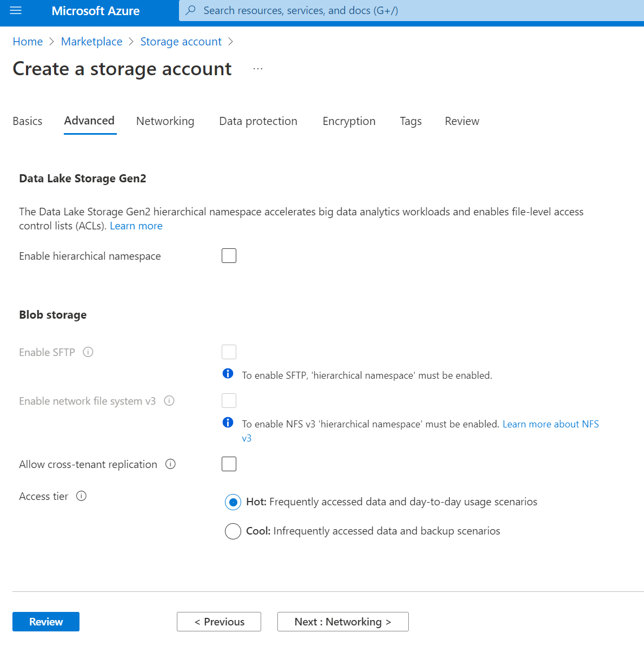
Task: Open the Azure portal hamburger menu
Action: tap(16, 11)
